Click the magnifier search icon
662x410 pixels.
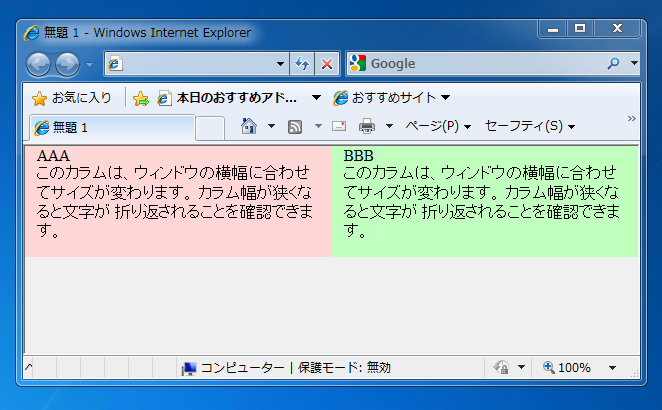click(613, 64)
